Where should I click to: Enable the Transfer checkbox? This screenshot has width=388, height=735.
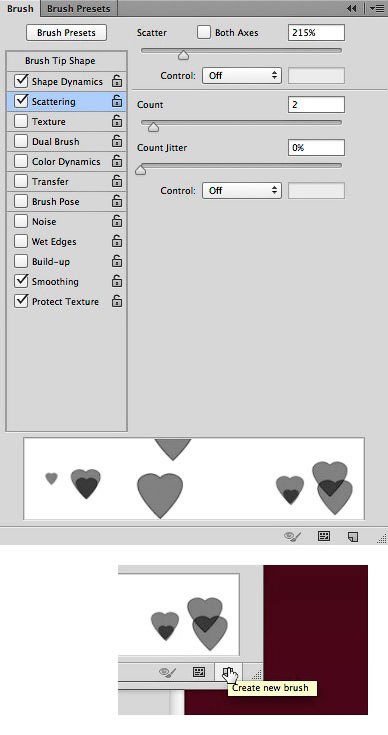click(x=21, y=181)
